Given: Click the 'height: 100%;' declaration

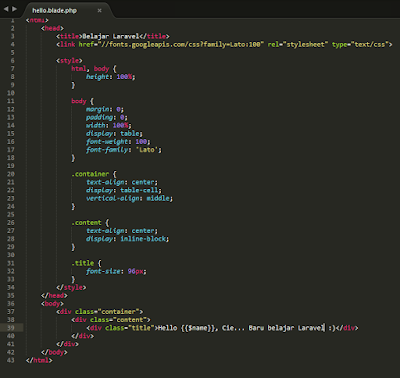Looking at the screenshot, I should click(x=111, y=77).
